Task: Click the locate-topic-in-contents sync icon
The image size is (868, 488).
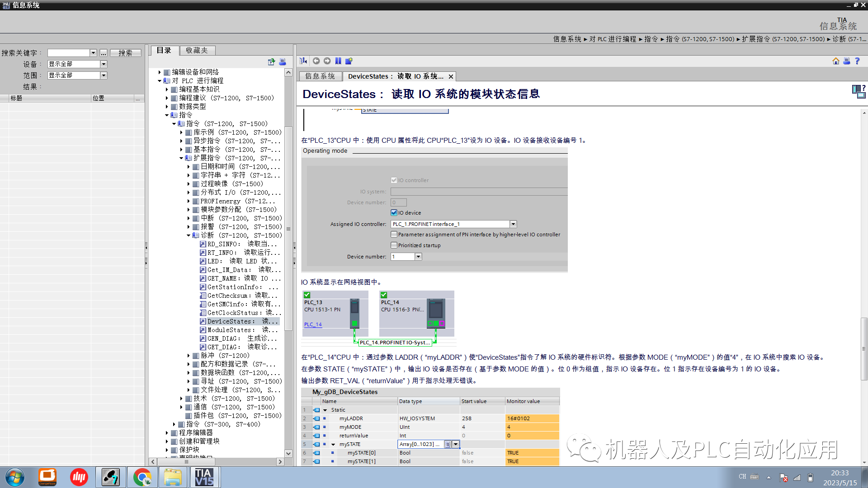Action: coord(303,61)
